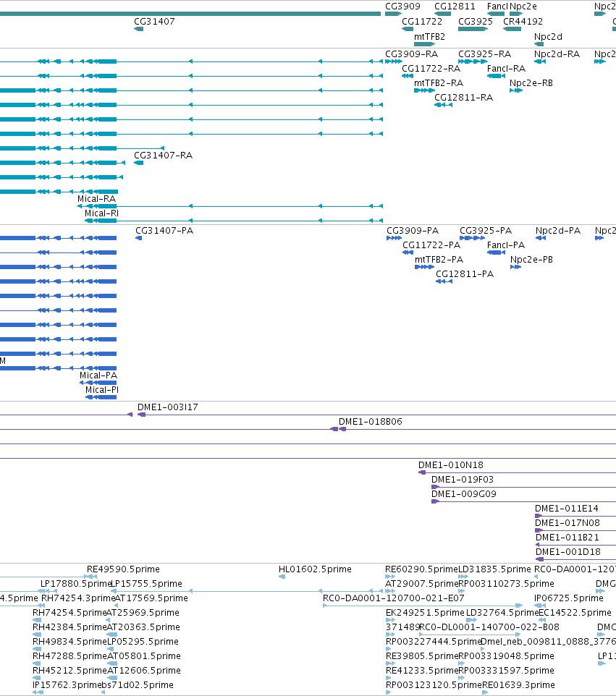Click the HL01602.5prime EST label
The width and height of the screenshot is (616, 696).
[x=315, y=569]
